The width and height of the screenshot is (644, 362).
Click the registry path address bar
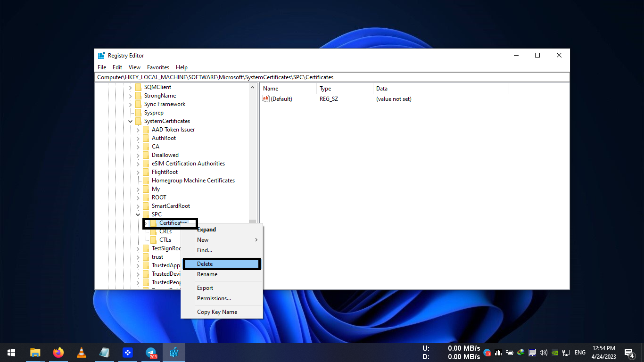tap(332, 77)
